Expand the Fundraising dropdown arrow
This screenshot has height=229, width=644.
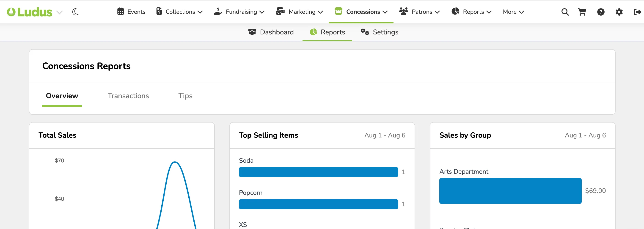click(262, 12)
